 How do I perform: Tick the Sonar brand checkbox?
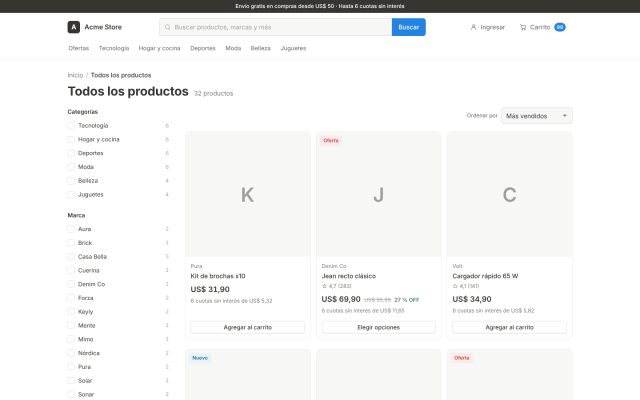pos(71,394)
